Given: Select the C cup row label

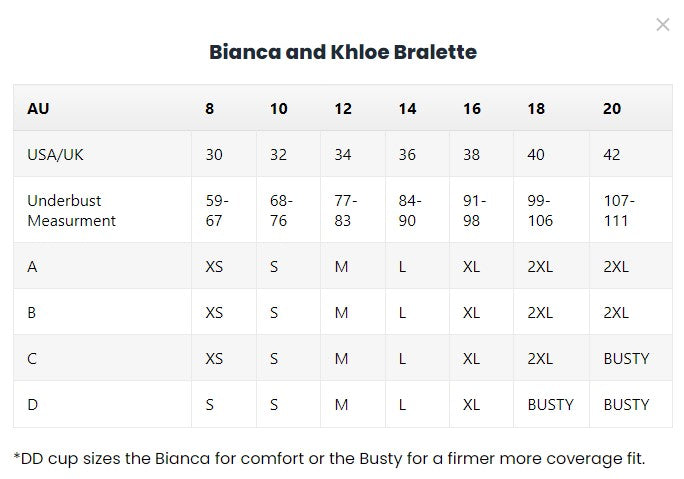Looking at the screenshot, I should 32,358.
